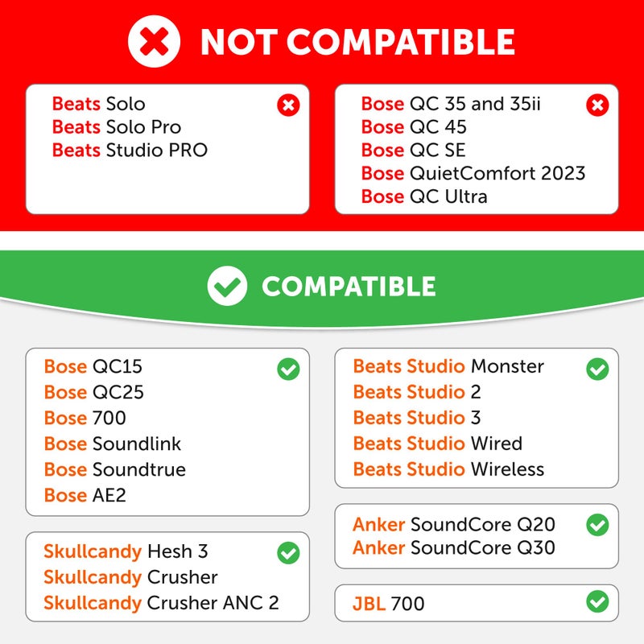The height and width of the screenshot is (644, 644).
Task: Click the JBL 700 label
Action: click(388, 604)
